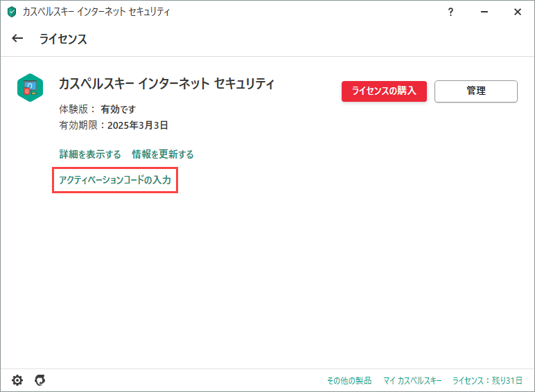Open the 管理 button

(476, 91)
